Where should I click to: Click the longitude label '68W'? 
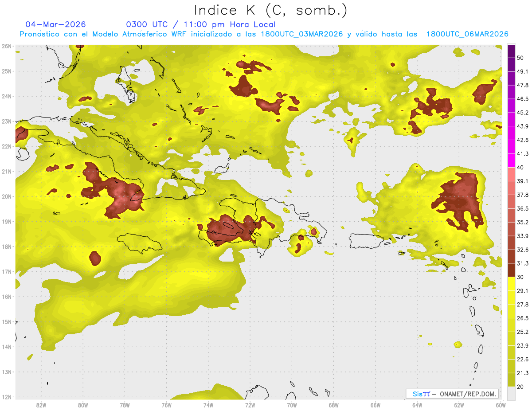pos(334,405)
